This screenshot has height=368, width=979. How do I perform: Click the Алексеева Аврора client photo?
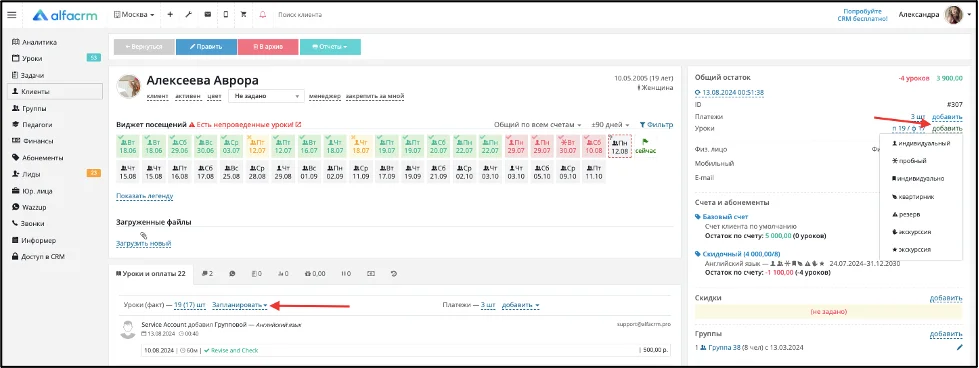point(129,86)
